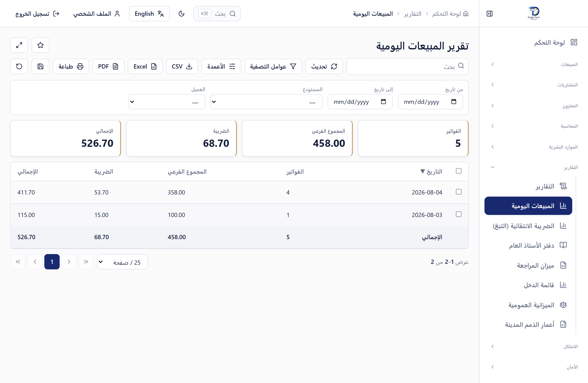Image resolution: width=588 pixels, height=383 pixels.
Task: Click the إلى تاريخ date input
Action: click(x=360, y=102)
